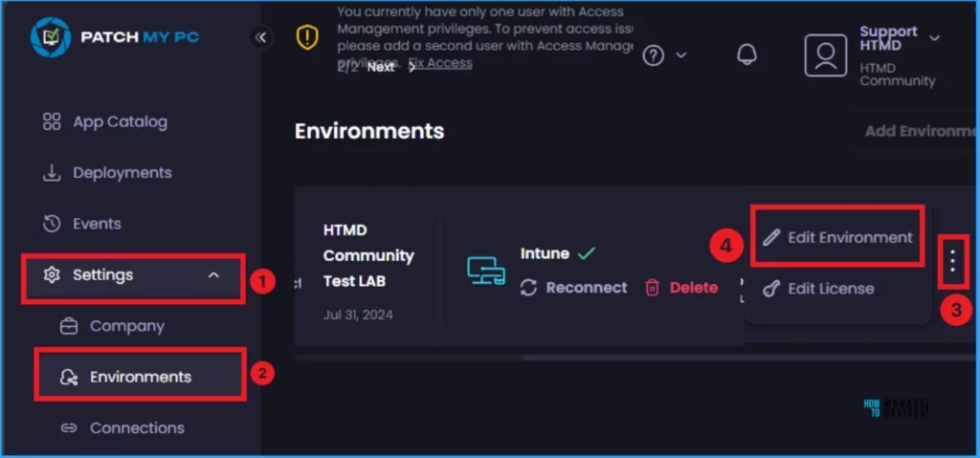
Task: Click the Settings gear icon
Action: click(x=52, y=275)
